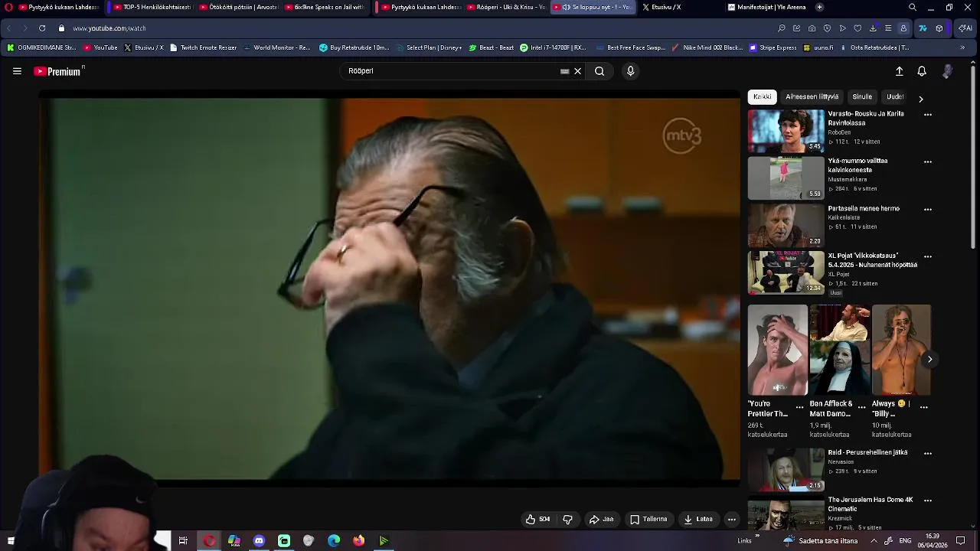Open options for the You're Prettier short
Image resolution: width=980 pixels, height=551 pixels.
[799, 407]
